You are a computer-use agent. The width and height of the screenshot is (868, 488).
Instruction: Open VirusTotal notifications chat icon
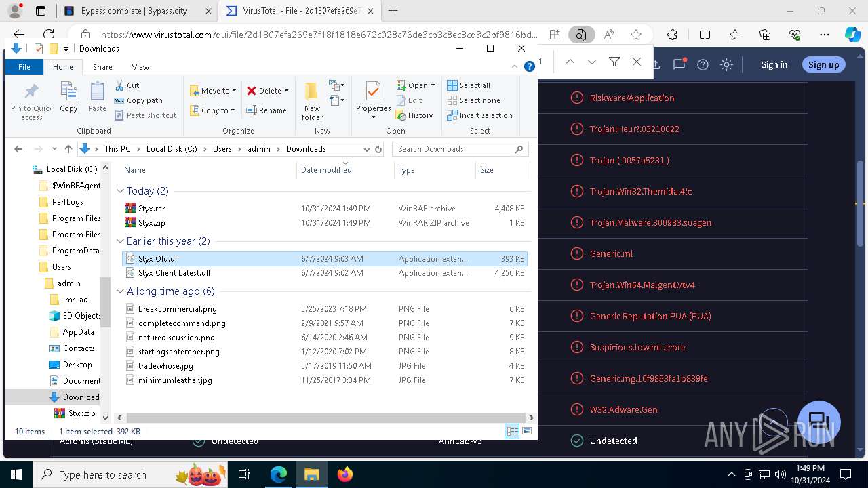pos(679,64)
